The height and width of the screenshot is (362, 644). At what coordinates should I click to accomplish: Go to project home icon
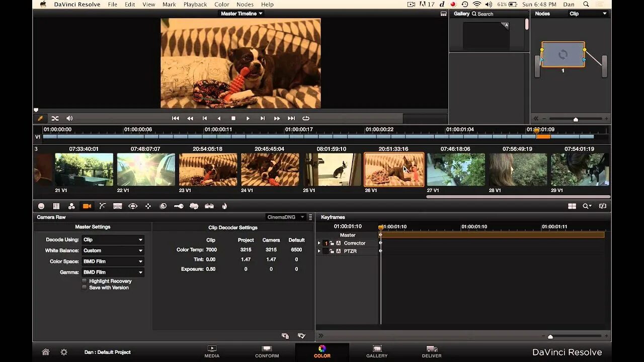pyautogui.click(x=46, y=352)
